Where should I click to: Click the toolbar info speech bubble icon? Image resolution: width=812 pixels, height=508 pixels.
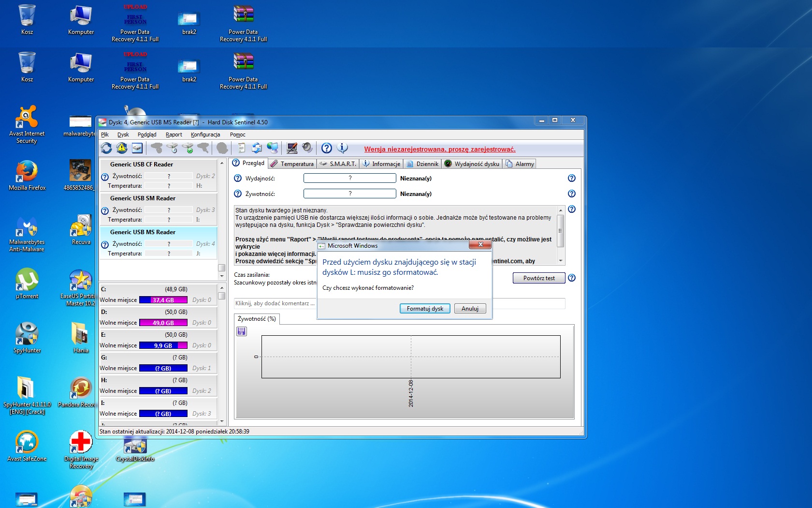(x=342, y=148)
